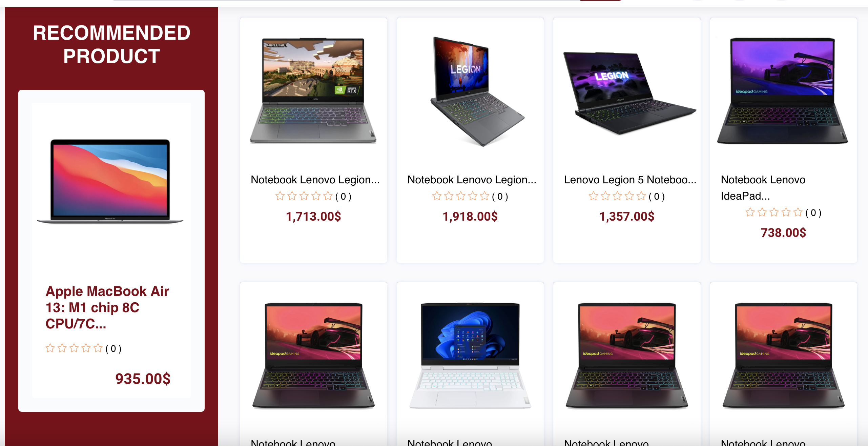Click the white Windows 11 laptop image
Viewport: 868px width, 446px height.
(470, 356)
